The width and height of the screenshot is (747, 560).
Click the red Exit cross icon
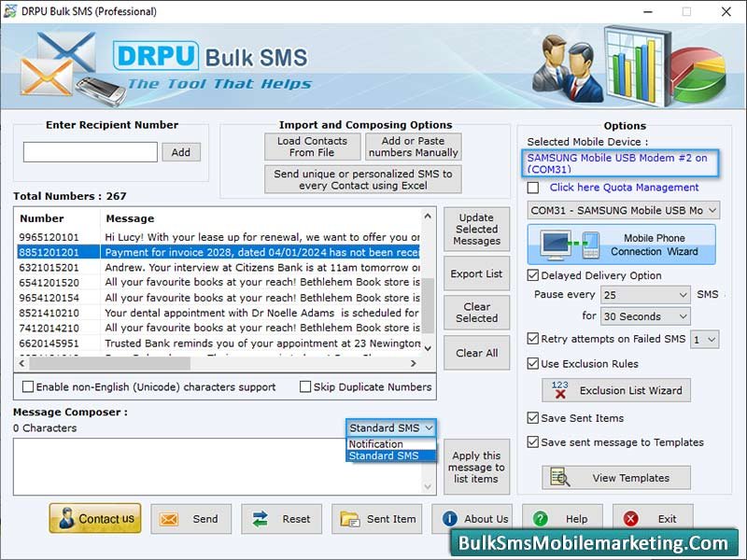(x=631, y=519)
